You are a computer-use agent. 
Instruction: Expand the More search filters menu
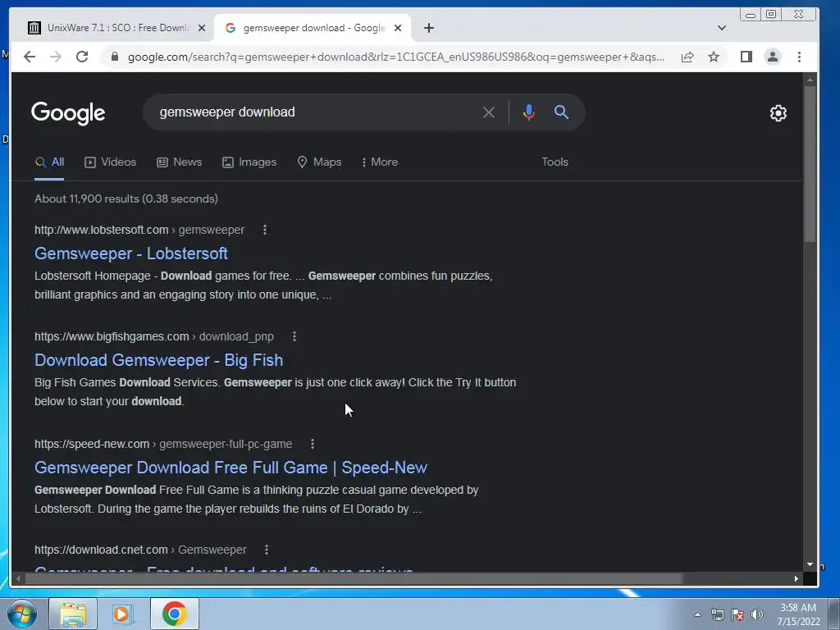pos(380,162)
